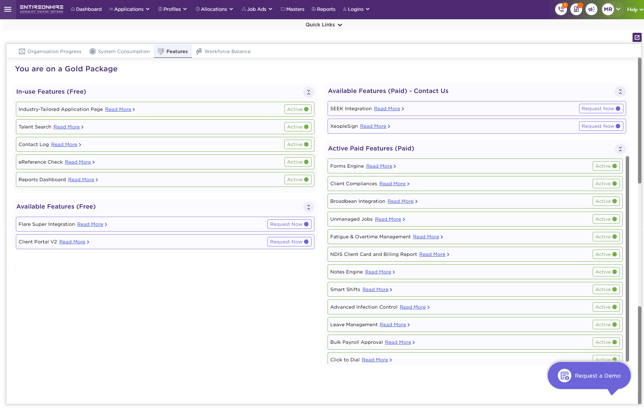Expand the Quick Links dropdown
The height and width of the screenshot is (408, 644).
(323, 25)
